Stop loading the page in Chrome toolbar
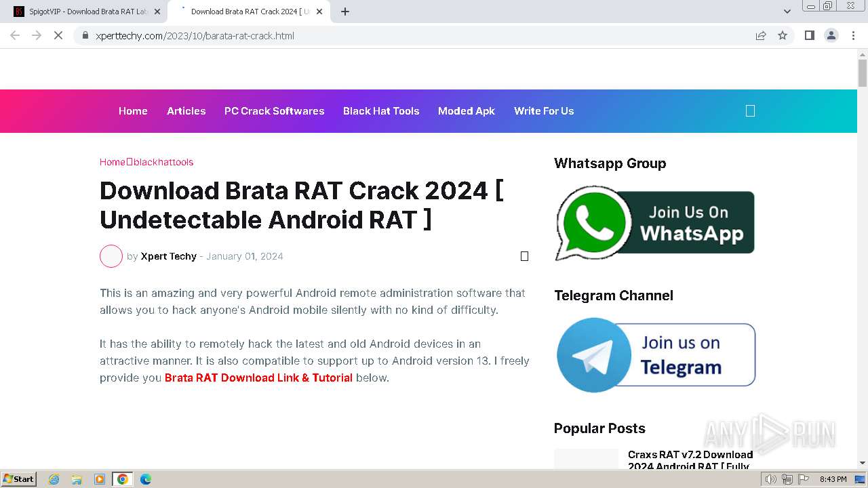This screenshot has width=868, height=488. point(58,35)
